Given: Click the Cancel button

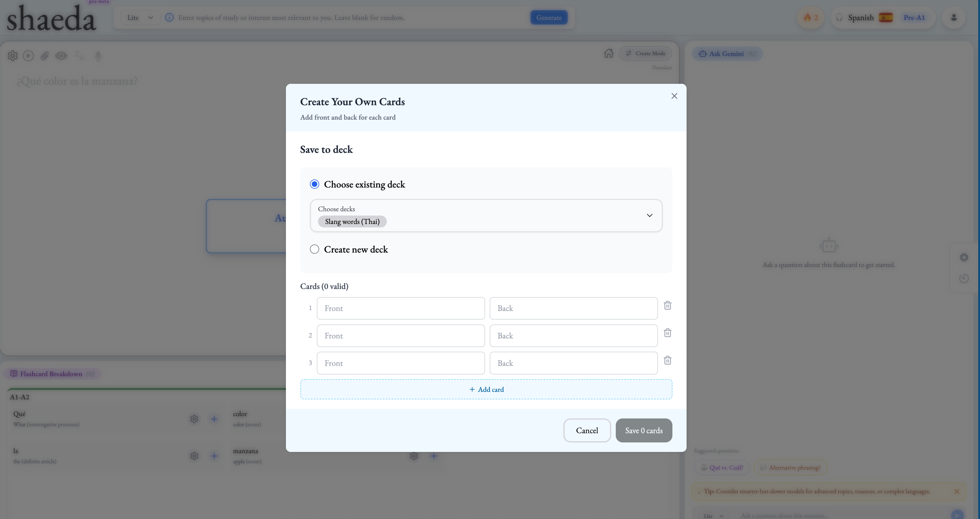Looking at the screenshot, I should [x=587, y=430].
